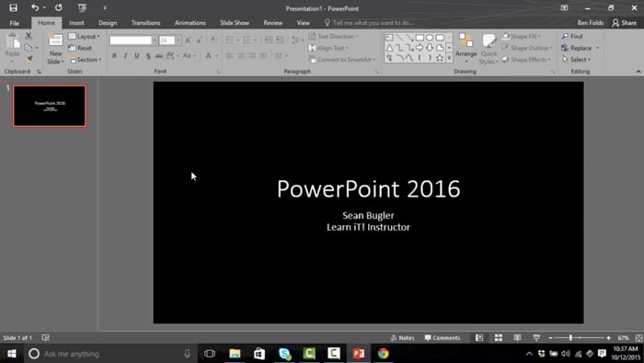Increase the font size
Viewport: 644px width, 363px height.
click(188, 40)
